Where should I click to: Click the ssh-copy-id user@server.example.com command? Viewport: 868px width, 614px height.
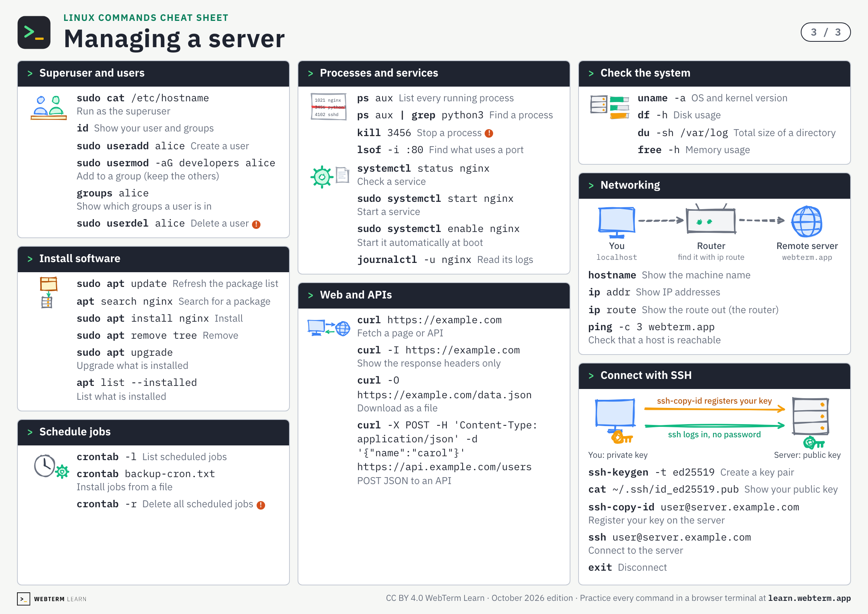tap(694, 507)
